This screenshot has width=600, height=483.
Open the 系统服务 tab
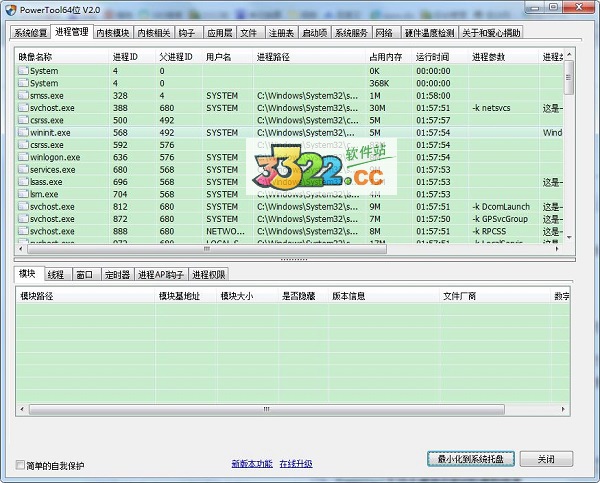[351, 33]
